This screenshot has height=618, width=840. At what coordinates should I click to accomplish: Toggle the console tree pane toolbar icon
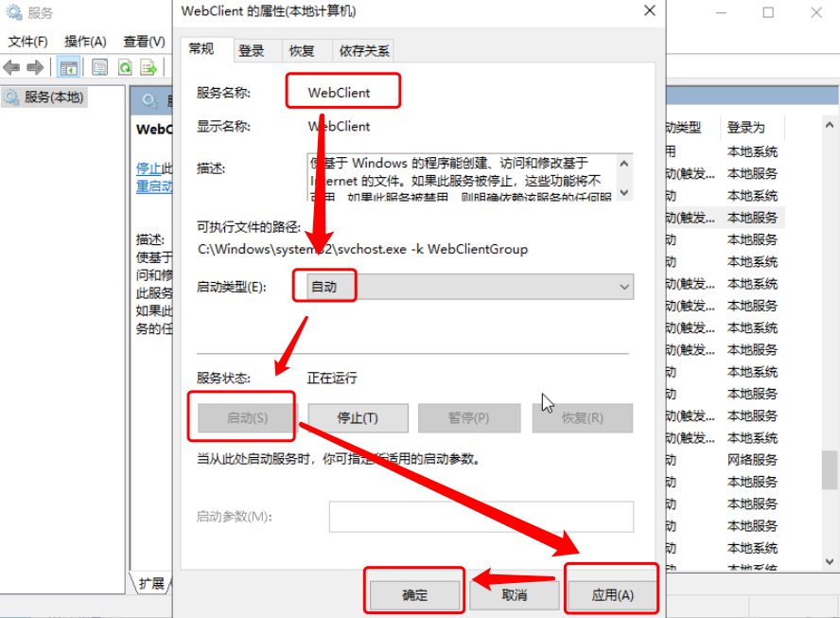(x=68, y=67)
